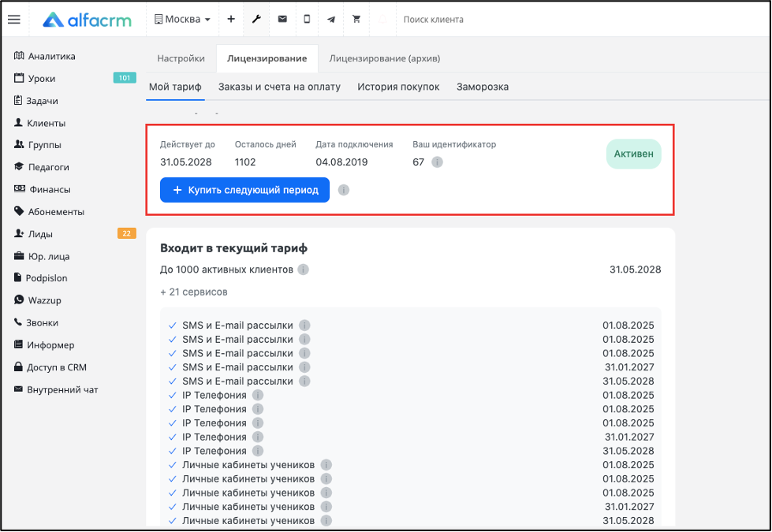The width and height of the screenshot is (772, 532).
Task: Click the mobile phone icon in top bar
Action: coord(307,19)
